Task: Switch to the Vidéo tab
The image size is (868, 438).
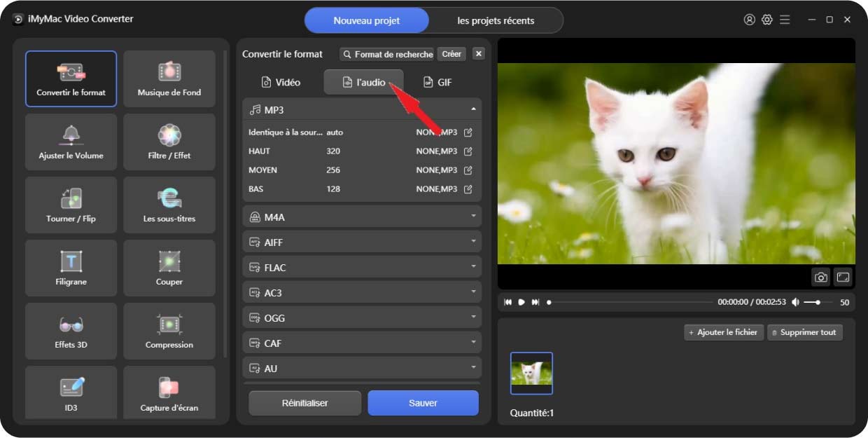Action: (x=281, y=82)
